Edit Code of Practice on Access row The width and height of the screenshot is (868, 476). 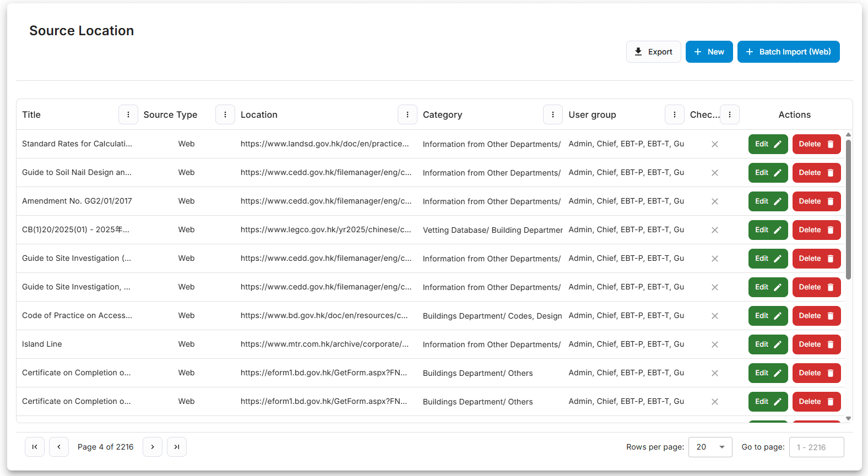(768, 316)
